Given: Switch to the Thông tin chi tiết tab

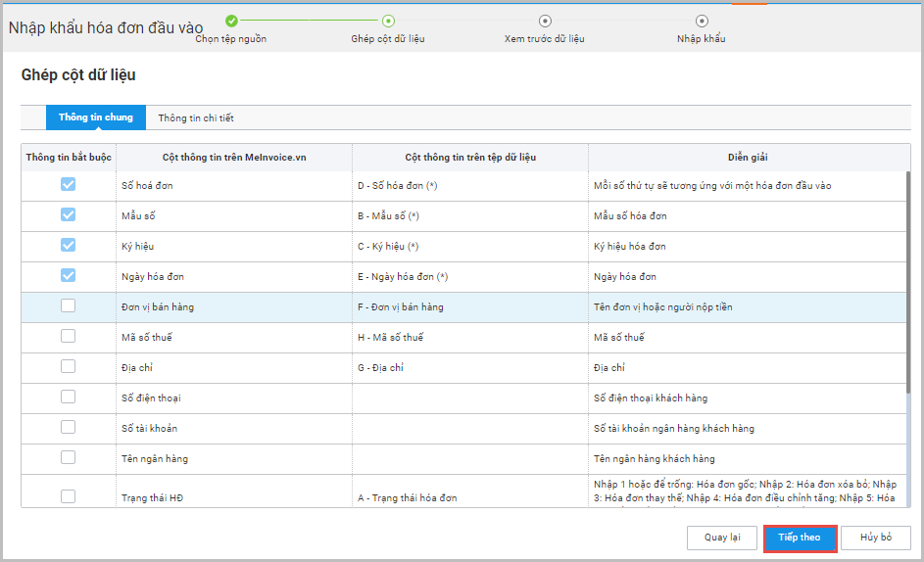Looking at the screenshot, I should click(x=196, y=117).
